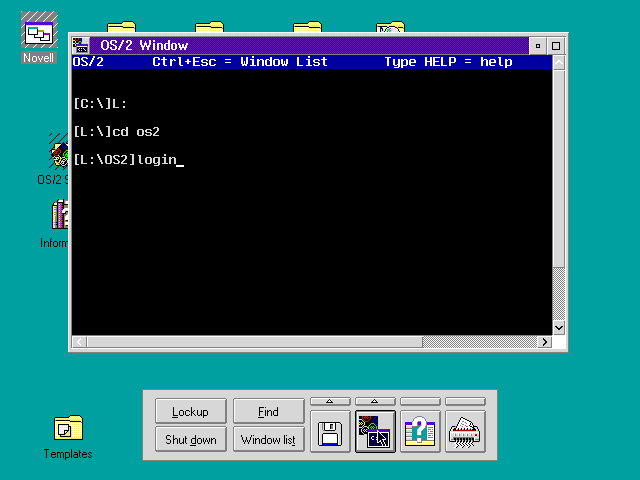Click the horizontal scrollbar right arrow
Screen dimensions: 640x480
(x=544, y=342)
